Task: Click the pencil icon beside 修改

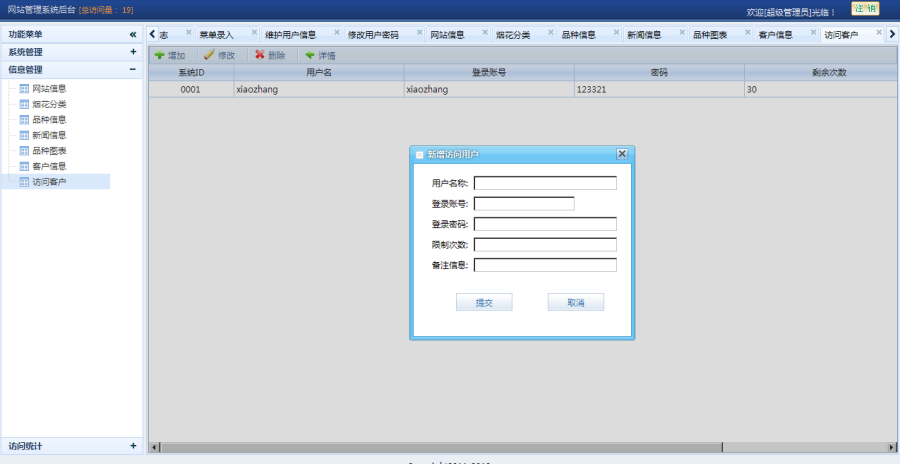Action: [x=210, y=55]
